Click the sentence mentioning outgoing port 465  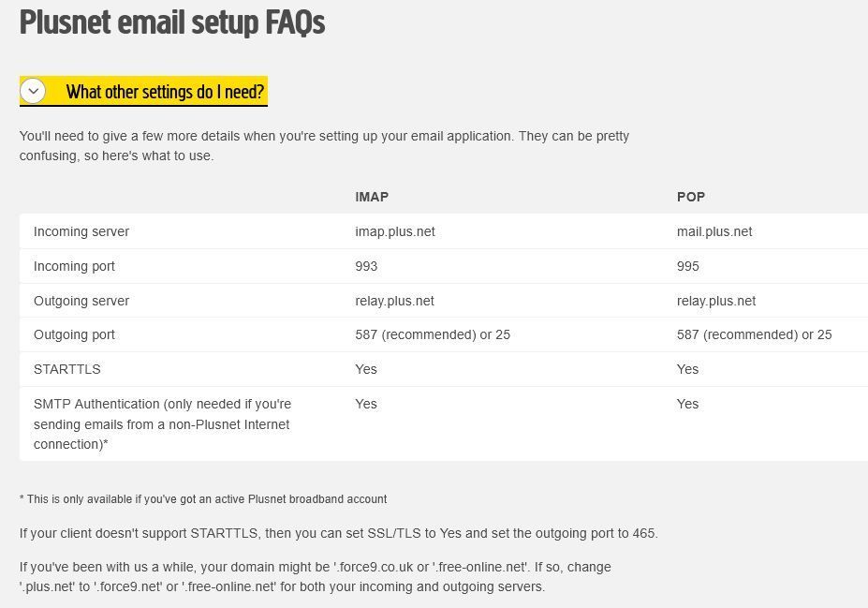(x=339, y=533)
